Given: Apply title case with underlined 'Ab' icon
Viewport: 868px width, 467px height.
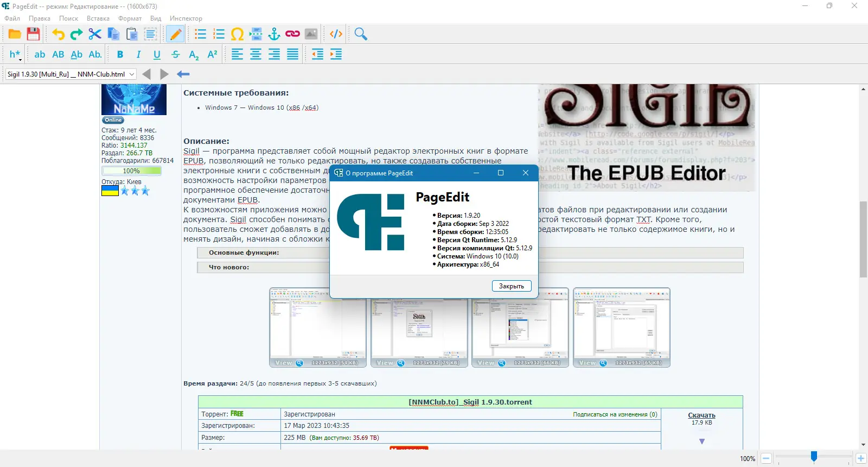Looking at the screenshot, I should (76, 54).
